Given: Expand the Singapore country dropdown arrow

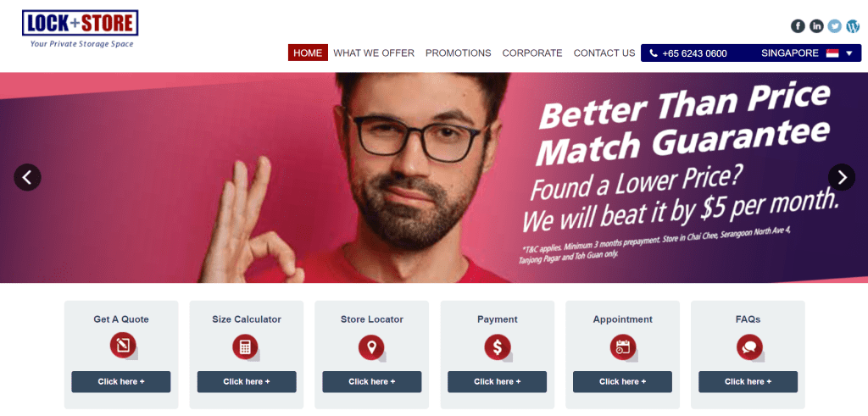Looking at the screenshot, I should coord(849,53).
